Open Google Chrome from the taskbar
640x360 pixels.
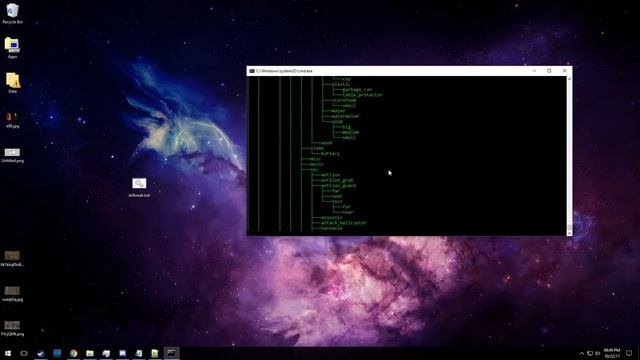[x=73, y=353]
